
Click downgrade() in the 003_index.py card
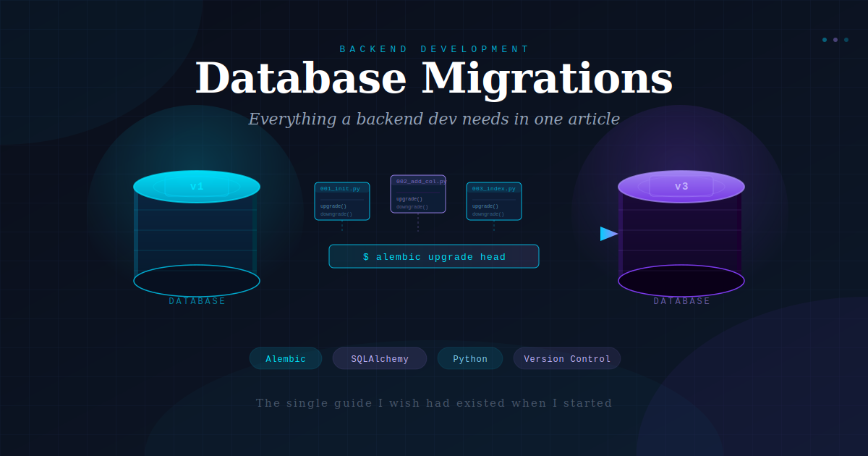488,214
